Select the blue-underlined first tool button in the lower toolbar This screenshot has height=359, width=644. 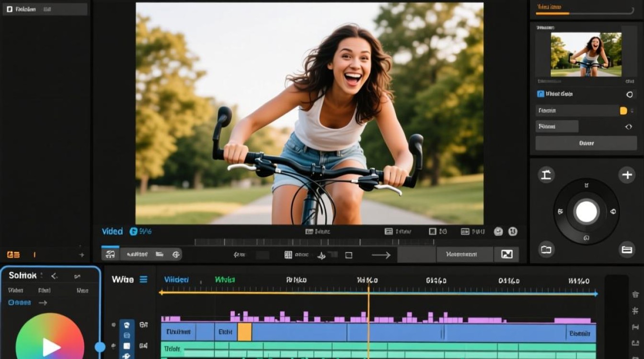click(x=110, y=254)
